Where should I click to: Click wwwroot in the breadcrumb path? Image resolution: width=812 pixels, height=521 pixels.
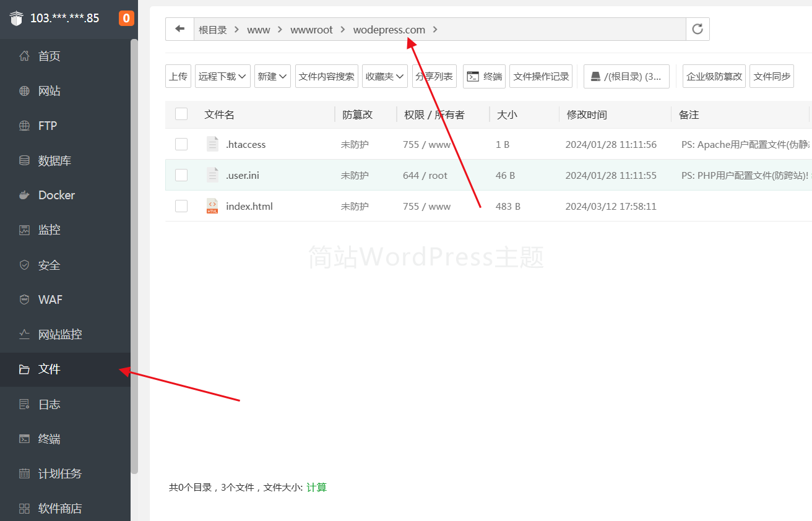(311, 30)
